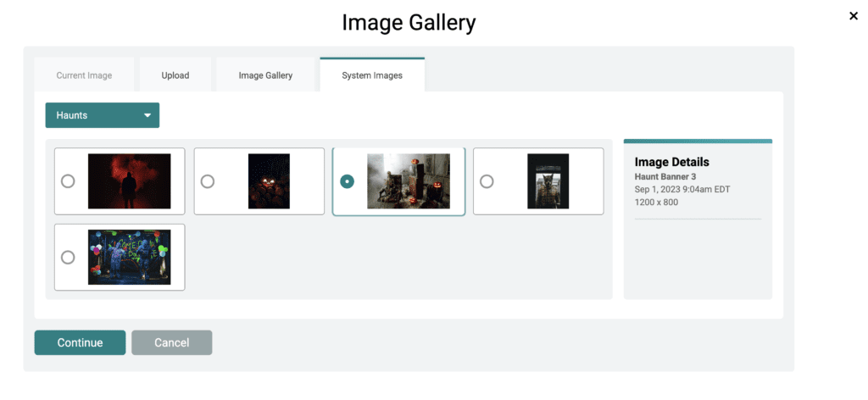Open the Haunts category dropdown
The width and height of the screenshot is (868, 400).
pyautogui.click(x=103, y=115)
